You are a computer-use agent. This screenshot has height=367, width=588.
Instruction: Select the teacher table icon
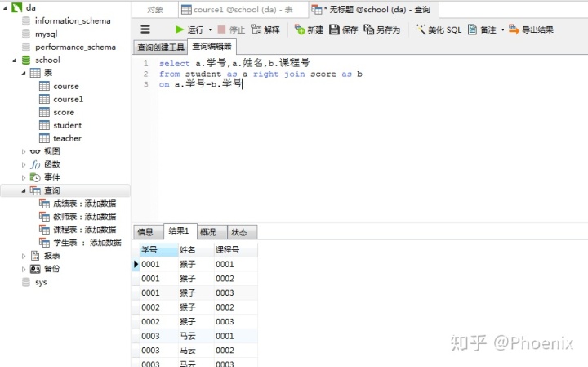pyautogui.click(x=44, y=138)
